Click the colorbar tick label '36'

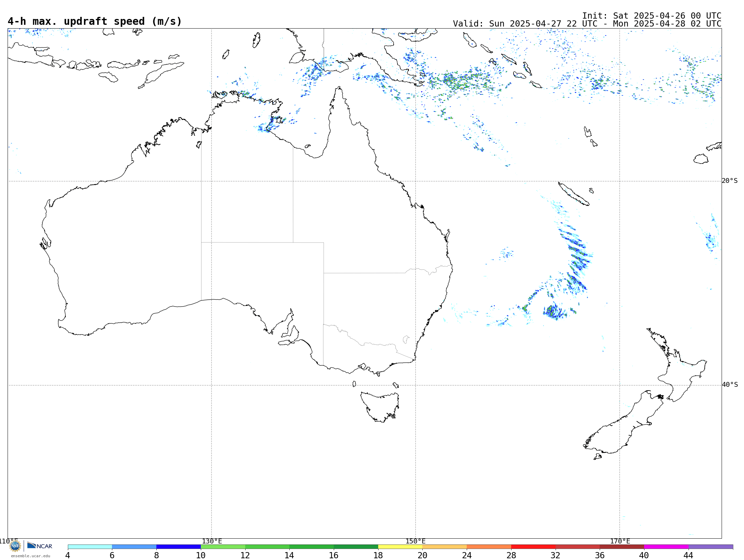click(600, 556)
